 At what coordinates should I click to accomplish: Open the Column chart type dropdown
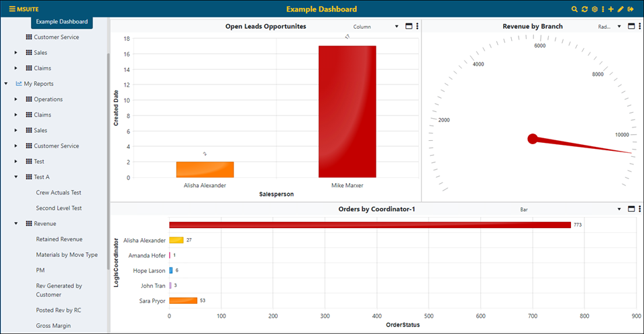pos(376,27)
